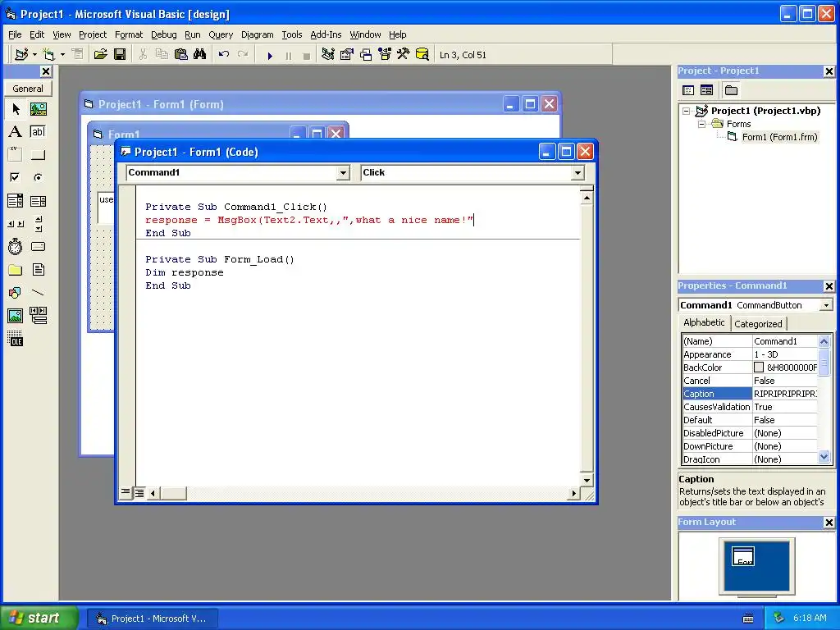
Task: Toggle Folders icon in Project panel
Action: (731, 90)
